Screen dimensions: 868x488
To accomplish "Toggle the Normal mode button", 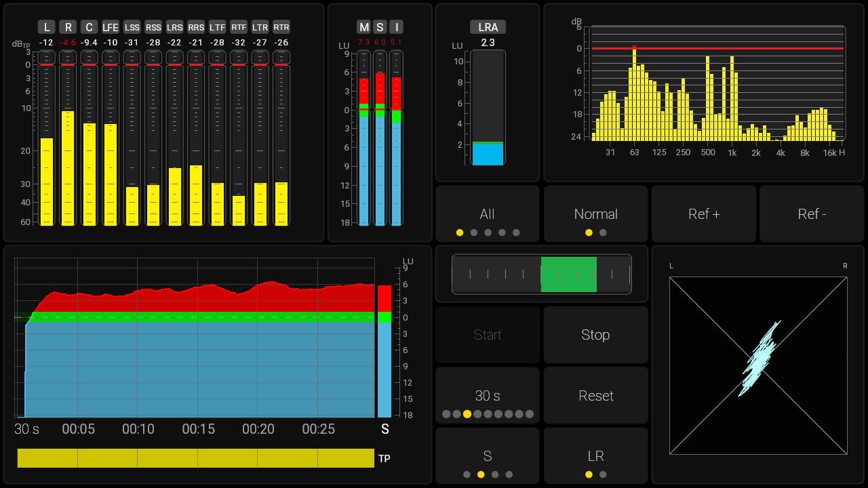I will click(595, 214).
